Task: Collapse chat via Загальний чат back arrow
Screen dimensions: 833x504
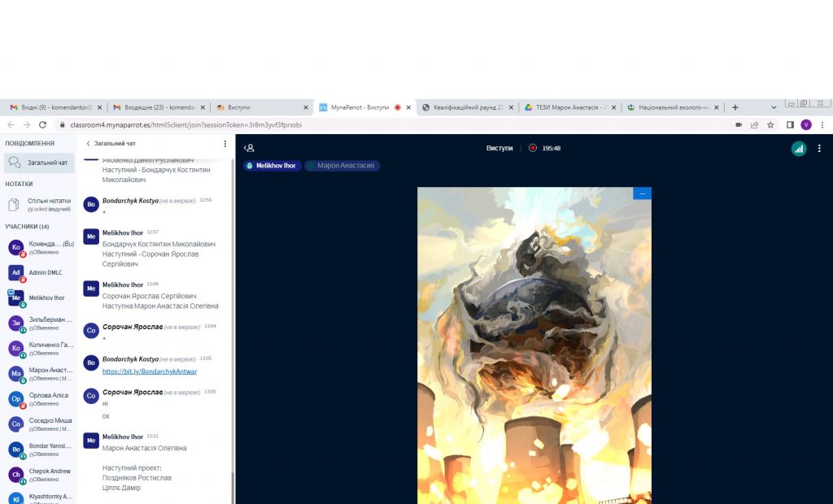Action: 88,144
